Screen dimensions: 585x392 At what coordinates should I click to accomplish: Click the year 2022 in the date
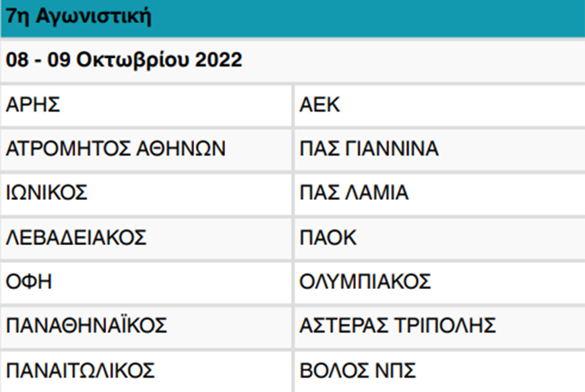click(x=217, y=61)
